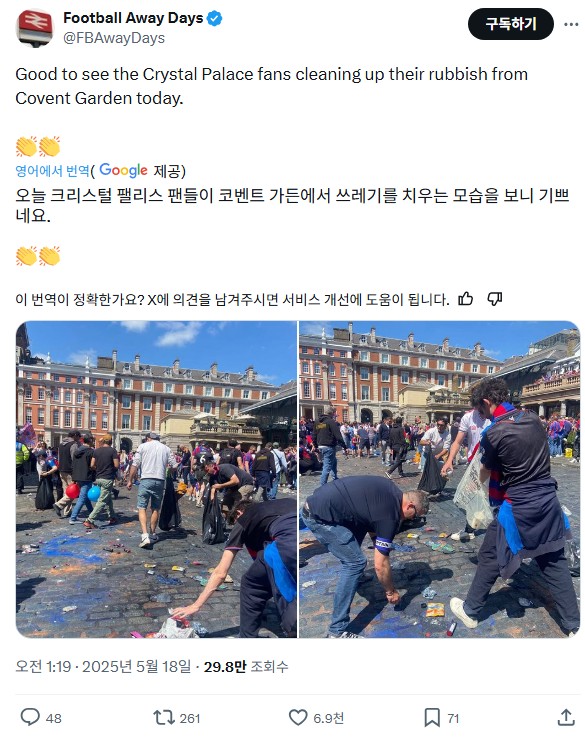View the 6.9천 likes count
The height and width of the screenshot is (740, 585).
point(328,718)
